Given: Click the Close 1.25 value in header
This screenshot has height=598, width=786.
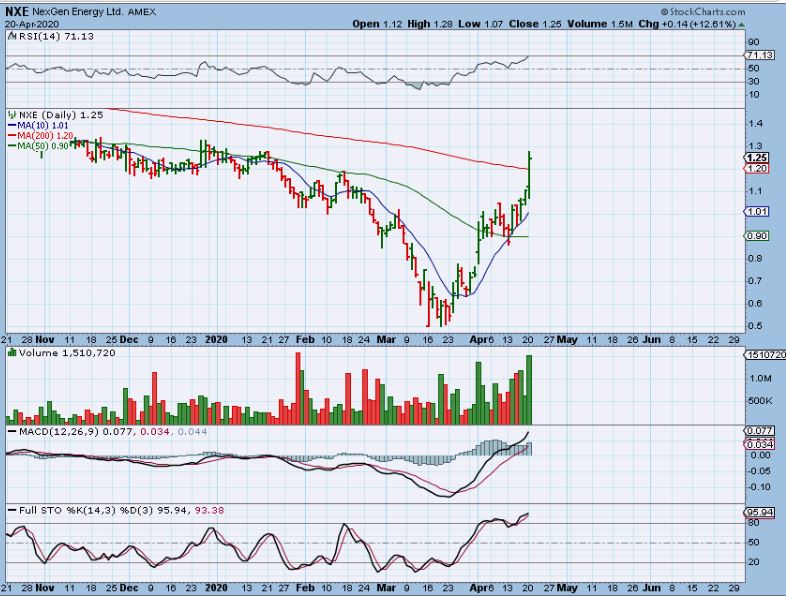Looking at the screenshot, I should pos(535,24).
